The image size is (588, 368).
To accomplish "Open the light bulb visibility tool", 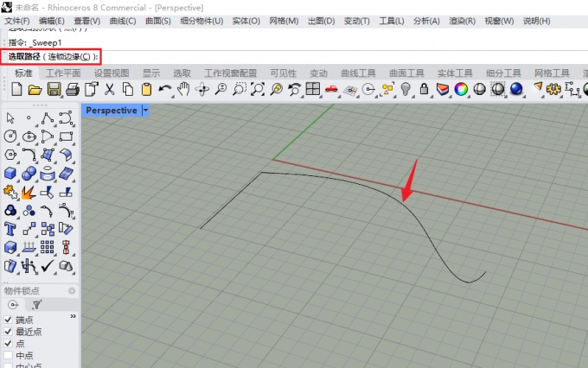I will tap(406, 89).
